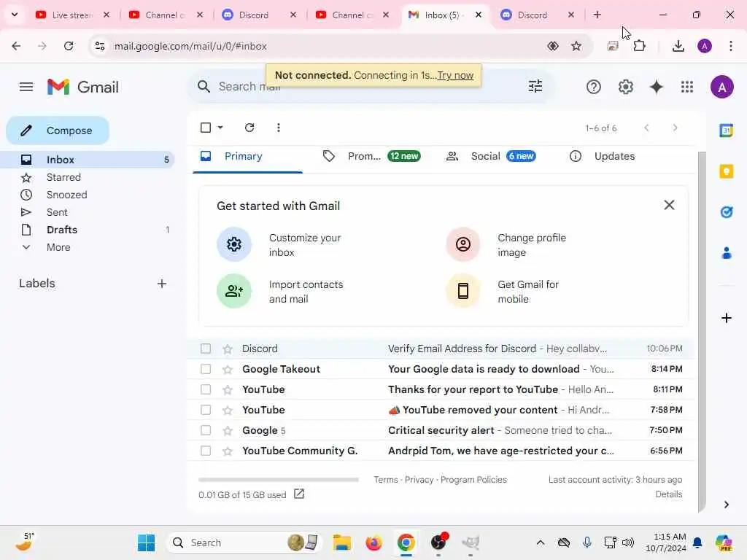Open the select dropdown arrow next to checkbox
Viewport: 747px width, 560px height.
coord(220,127)
